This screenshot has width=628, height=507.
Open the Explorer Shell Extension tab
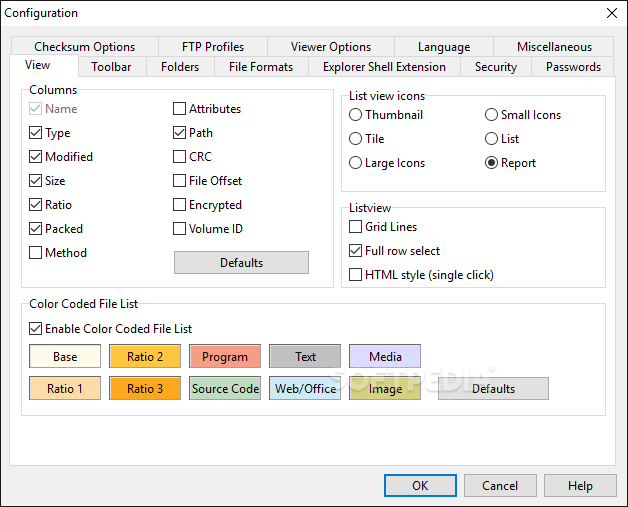[384, 66]
